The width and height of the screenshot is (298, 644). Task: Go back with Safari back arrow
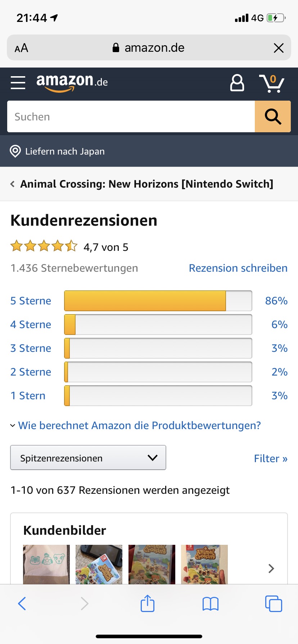(22, 603)
